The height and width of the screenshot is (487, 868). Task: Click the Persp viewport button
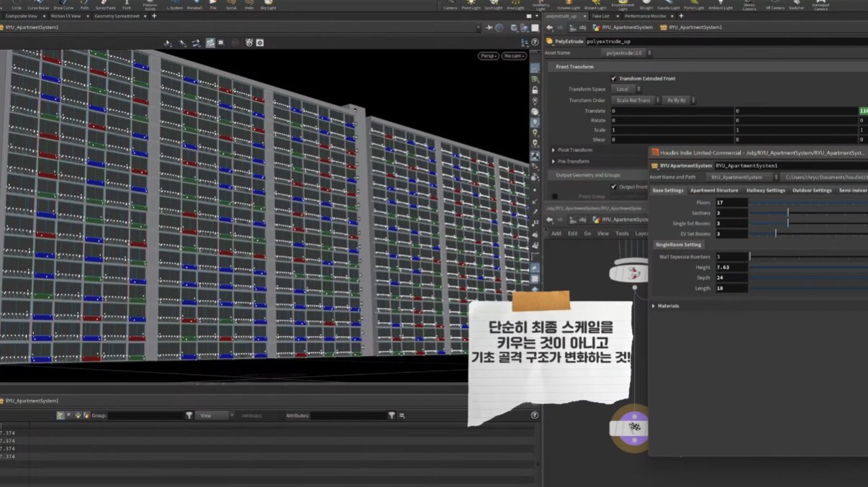click(488, 56)
